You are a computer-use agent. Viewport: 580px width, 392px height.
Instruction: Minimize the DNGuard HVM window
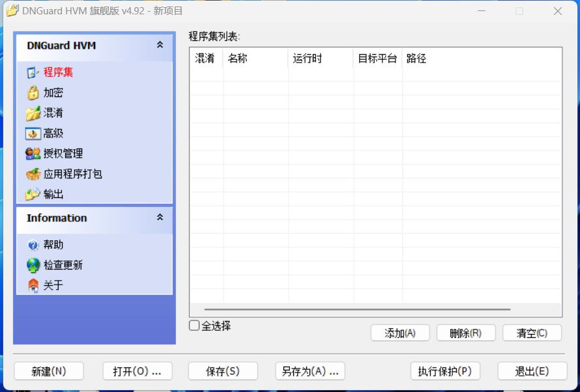[x=481, y=11]
